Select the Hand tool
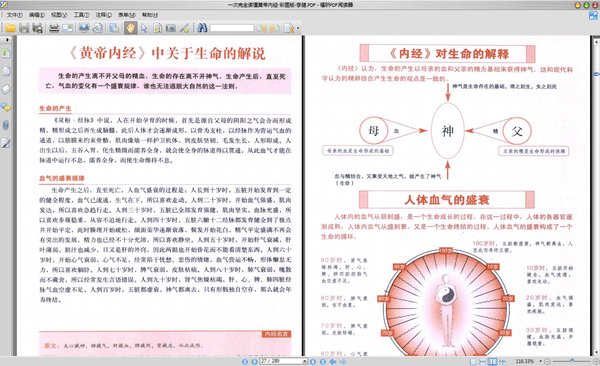Image resolution: width=600 pixels, height=366 pixels. click(x=130, y=28)
